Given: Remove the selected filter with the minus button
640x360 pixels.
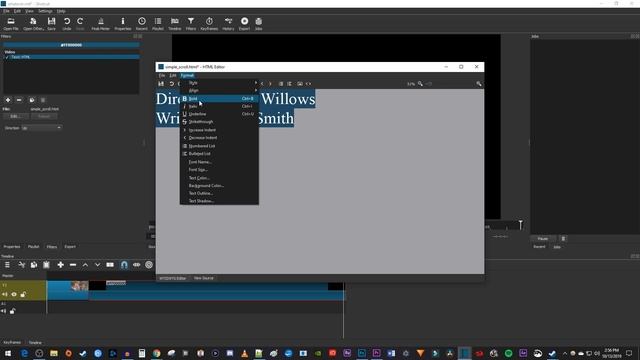Looking at the screenshot, I should click(19, 100).
